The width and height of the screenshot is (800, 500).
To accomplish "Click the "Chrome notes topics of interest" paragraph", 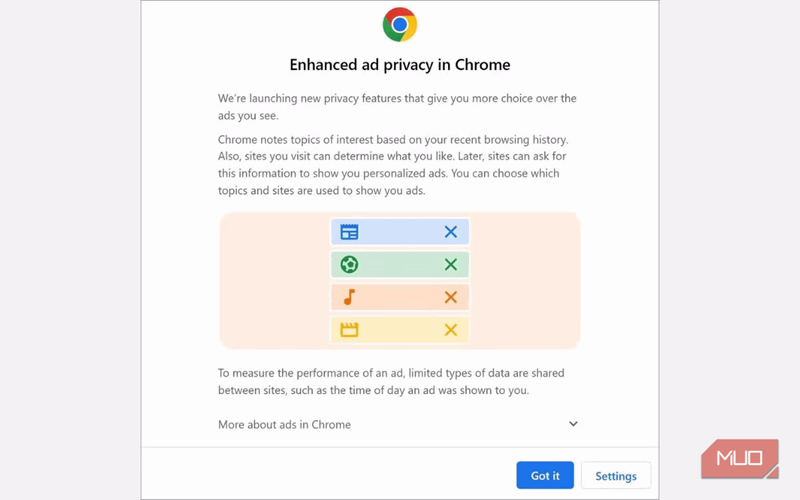I will pos(398,165).
